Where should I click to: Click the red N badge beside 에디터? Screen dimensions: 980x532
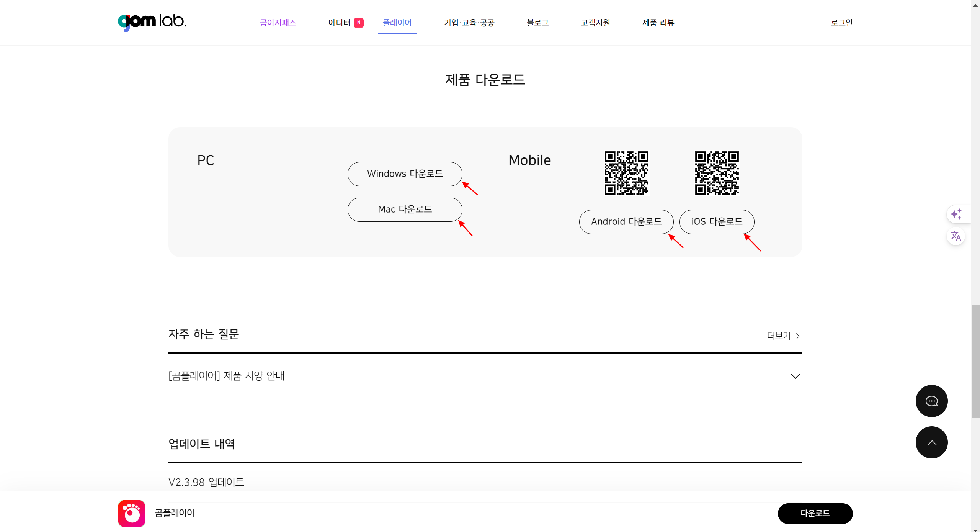click(359, 23)
